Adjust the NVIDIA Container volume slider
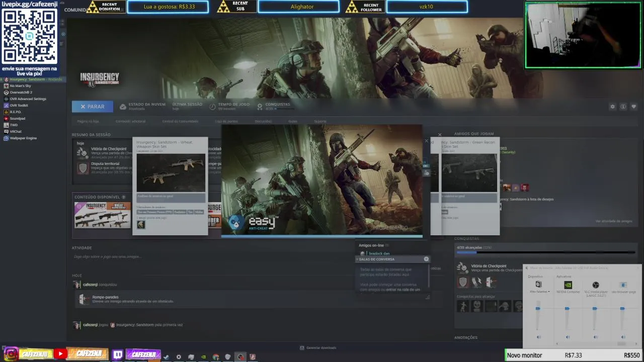 pyautogui.click(x=567, y=308)
